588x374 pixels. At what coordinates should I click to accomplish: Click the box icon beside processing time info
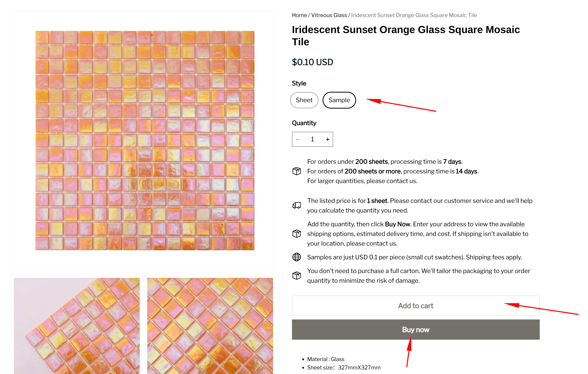[x=296, y=171]
